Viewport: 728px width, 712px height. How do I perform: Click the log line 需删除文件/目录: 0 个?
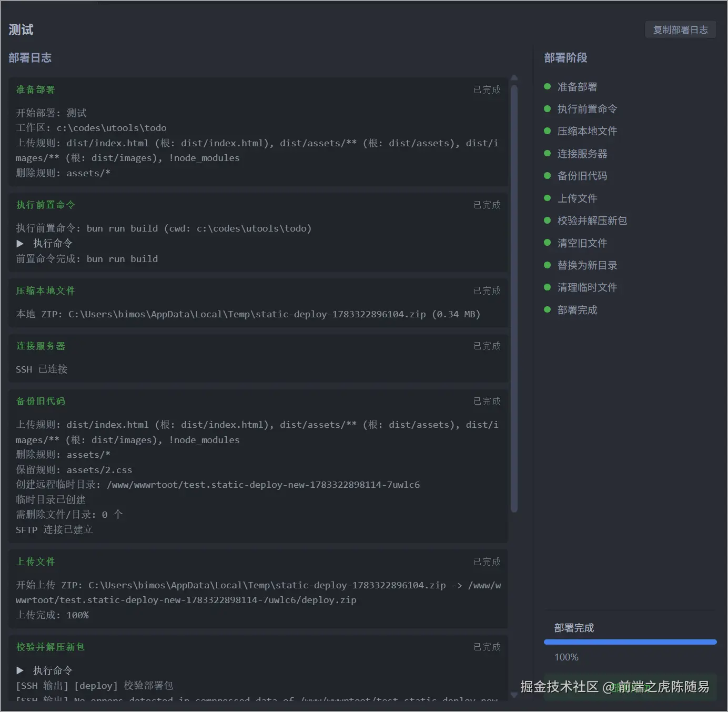(69, 515)
